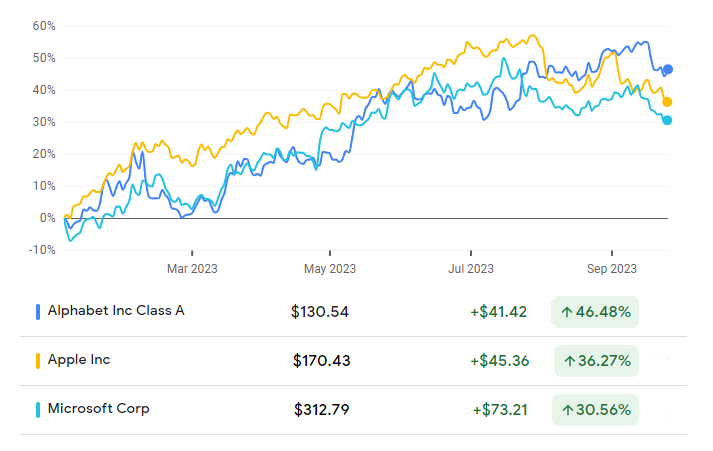Click the yellow Apple color marker
This screenshot has width=713, height=451.
(38, 360)
